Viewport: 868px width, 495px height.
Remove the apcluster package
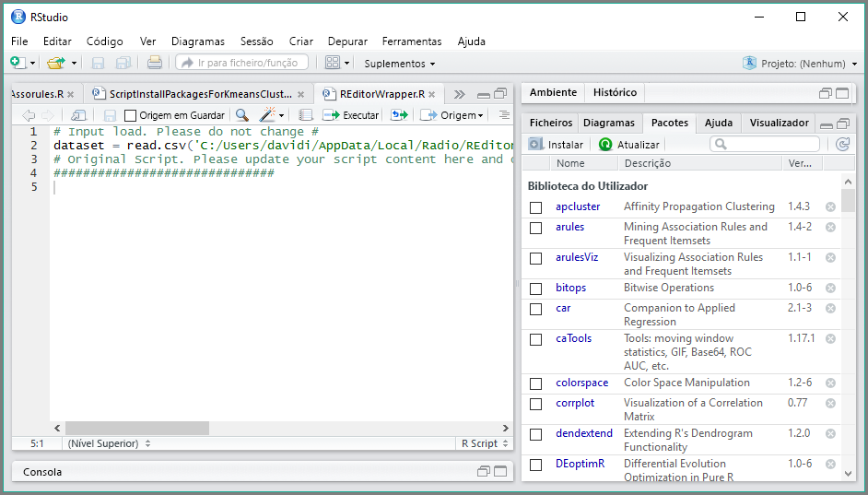coord(830,207)
